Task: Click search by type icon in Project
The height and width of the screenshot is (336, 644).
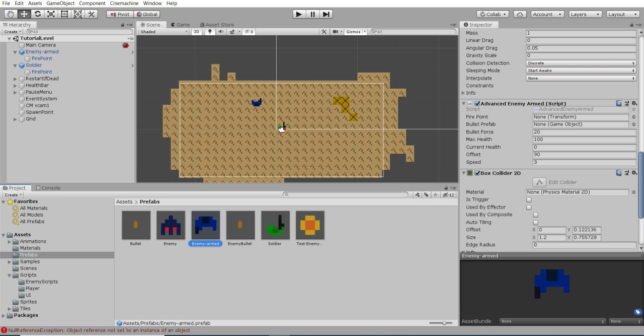Action: coord(417,194)
